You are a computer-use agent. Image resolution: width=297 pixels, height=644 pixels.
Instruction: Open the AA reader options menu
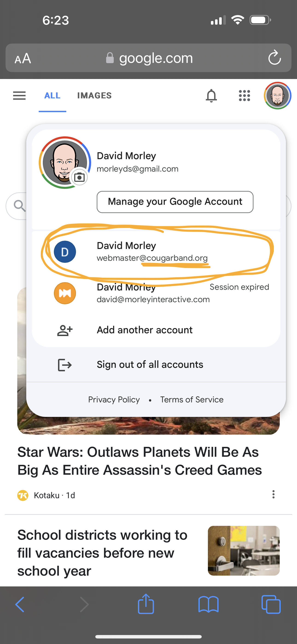(x=23, y=58)
